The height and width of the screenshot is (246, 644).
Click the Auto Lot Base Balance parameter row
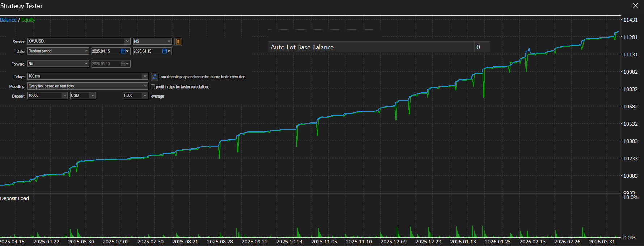379,47
